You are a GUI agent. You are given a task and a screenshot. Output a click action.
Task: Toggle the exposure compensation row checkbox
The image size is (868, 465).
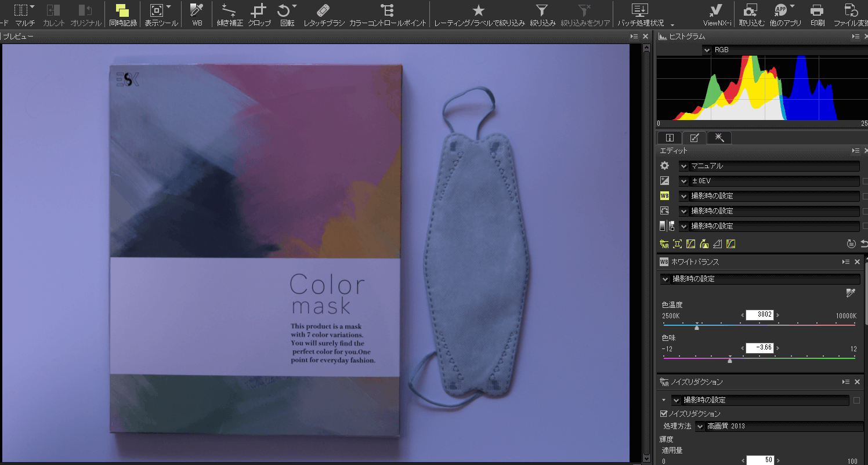[x=866, y=181]
